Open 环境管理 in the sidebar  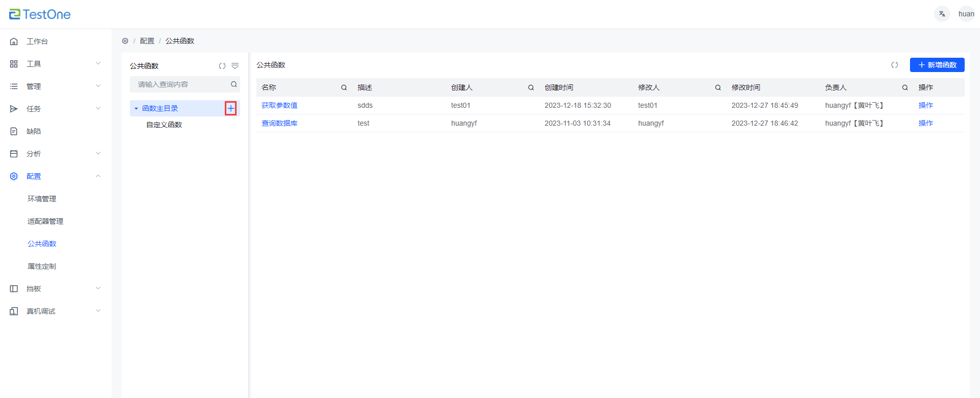coord(42,199)
